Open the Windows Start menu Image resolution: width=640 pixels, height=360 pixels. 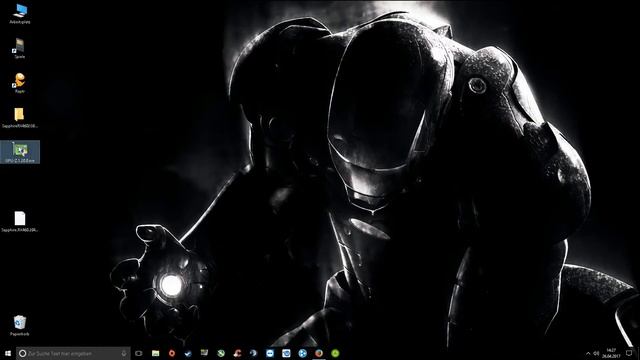pyautogui.click(x=8, y=353)
